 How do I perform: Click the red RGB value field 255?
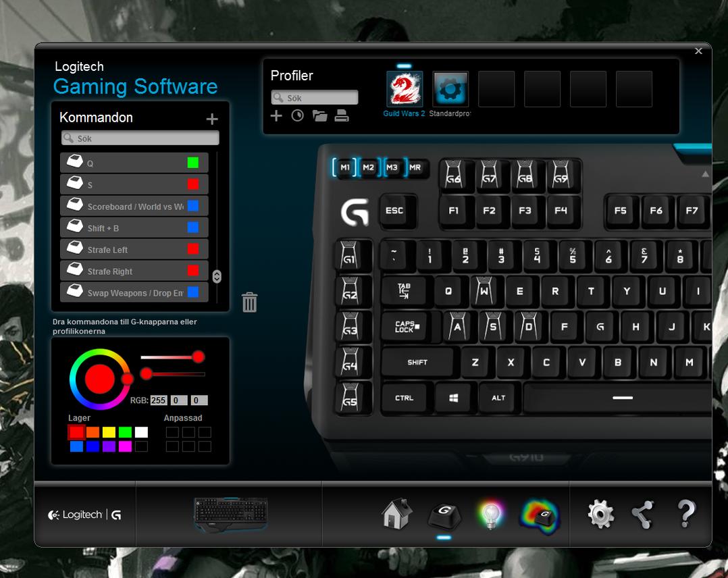[158, 400]
